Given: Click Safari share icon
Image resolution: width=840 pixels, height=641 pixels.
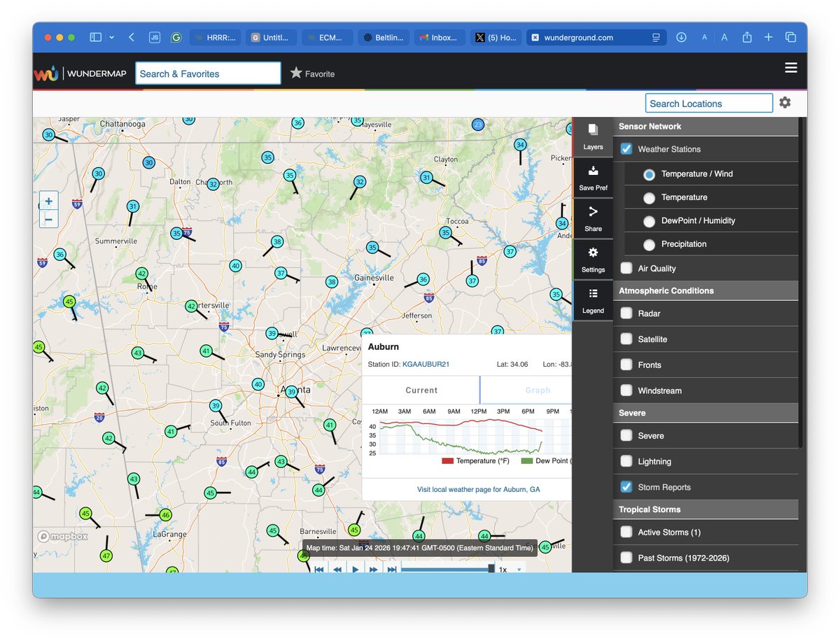Looking at the screenshot, I should (747, 37).
